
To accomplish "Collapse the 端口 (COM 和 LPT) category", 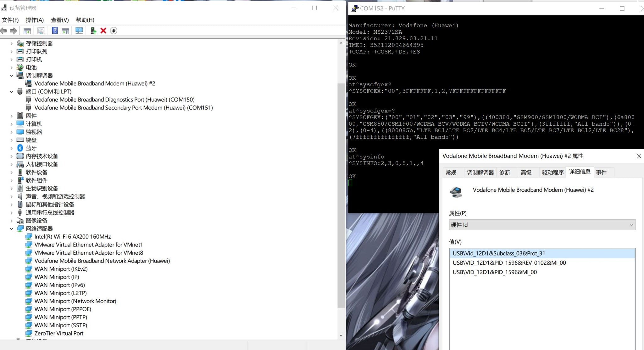I will (12, 92).
